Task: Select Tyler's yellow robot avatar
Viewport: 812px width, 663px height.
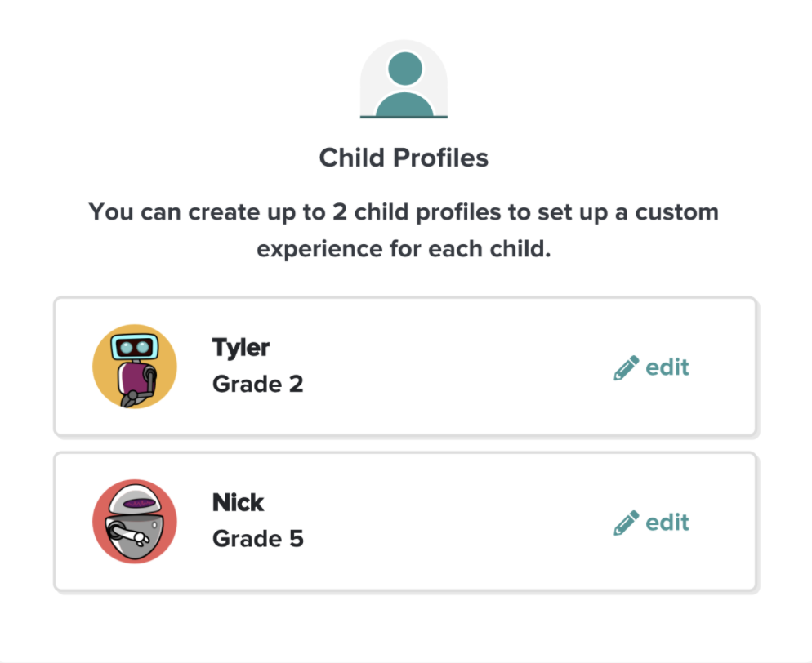Action: coord(135,367)
